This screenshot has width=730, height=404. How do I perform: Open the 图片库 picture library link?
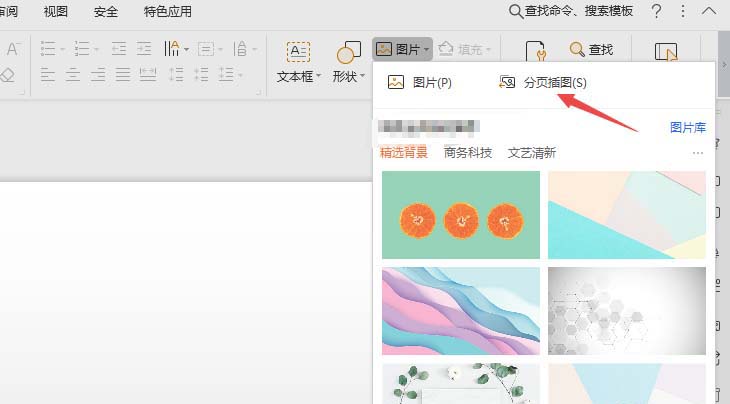point(688,127)
